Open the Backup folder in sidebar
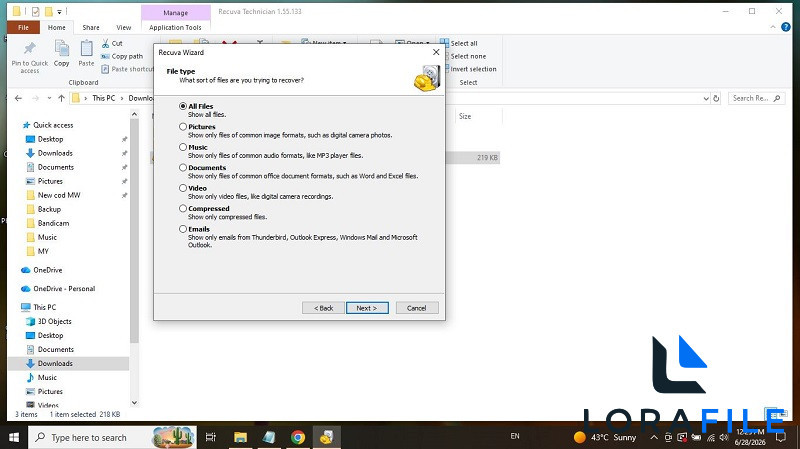Screen dimensions: 800x449 click(x=49, y=209)
